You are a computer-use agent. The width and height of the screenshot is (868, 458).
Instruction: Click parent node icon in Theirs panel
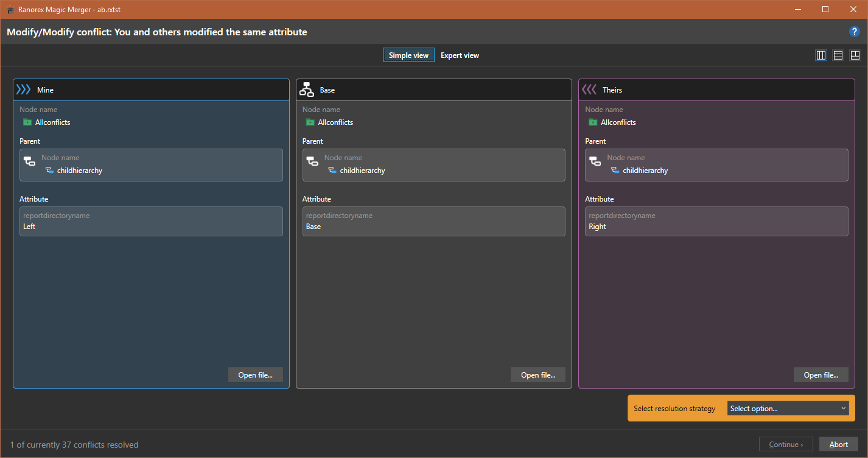(595, 161)
